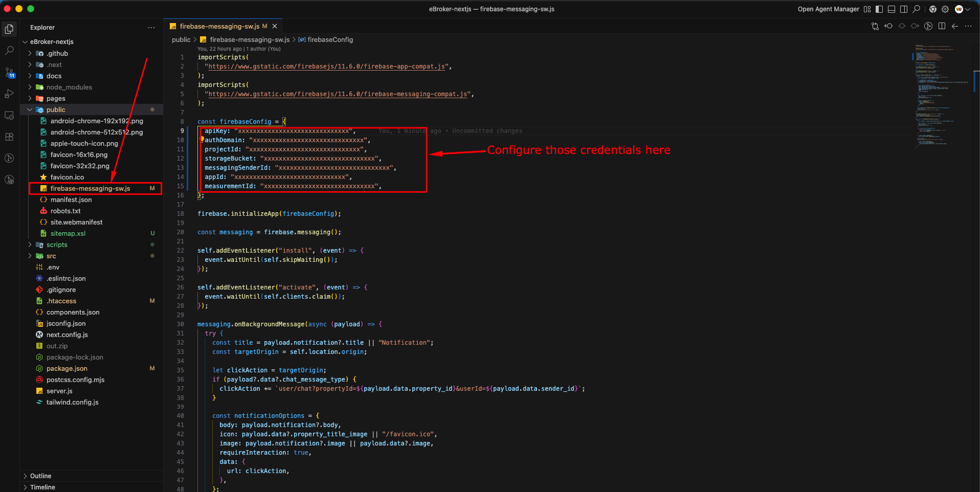The image size is (980, 492).
Task: Collapse the eBroker-nextjs root folder
Action: (x=25, y=42)
